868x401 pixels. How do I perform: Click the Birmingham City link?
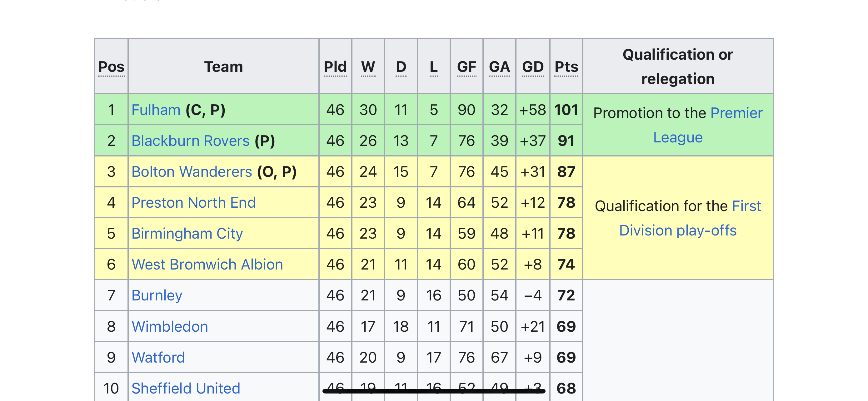click(187, 234)
